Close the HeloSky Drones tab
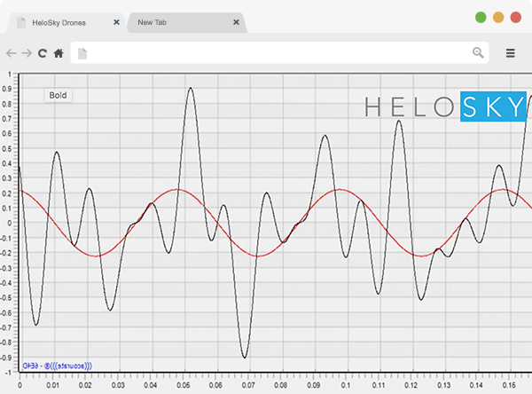Viewport: 532px width, 394px height. (117, 20)
